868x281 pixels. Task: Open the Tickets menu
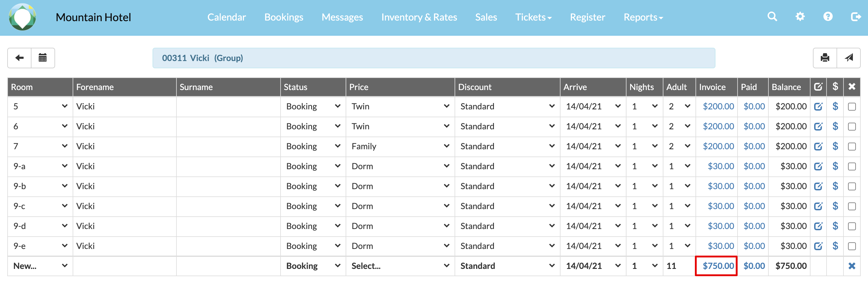point(533,17)
